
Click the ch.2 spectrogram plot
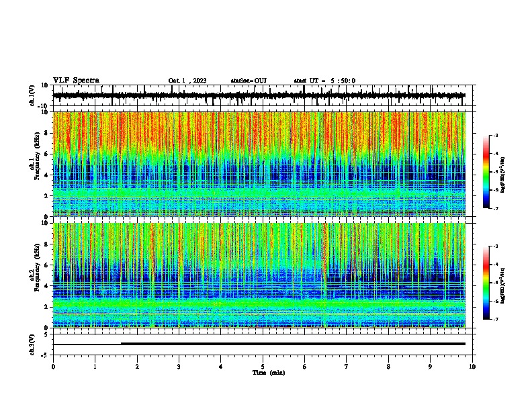tap(259, 275)
